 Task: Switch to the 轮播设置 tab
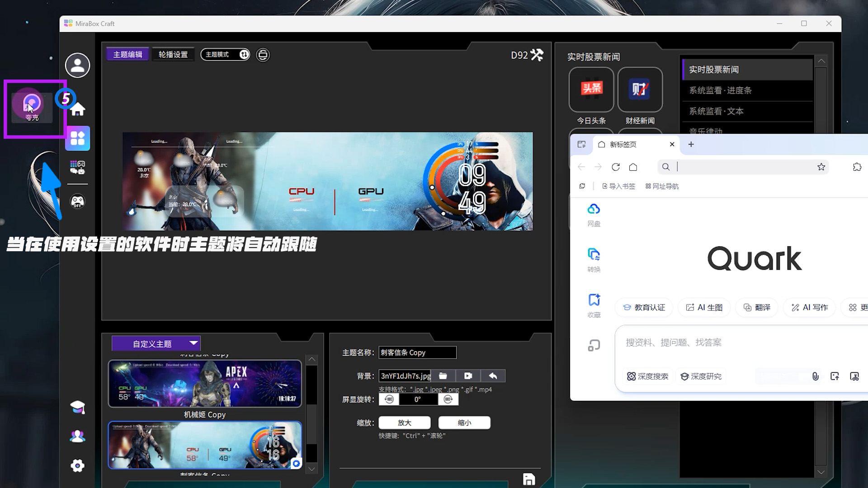pyautogui.click(x=173, y=54)
